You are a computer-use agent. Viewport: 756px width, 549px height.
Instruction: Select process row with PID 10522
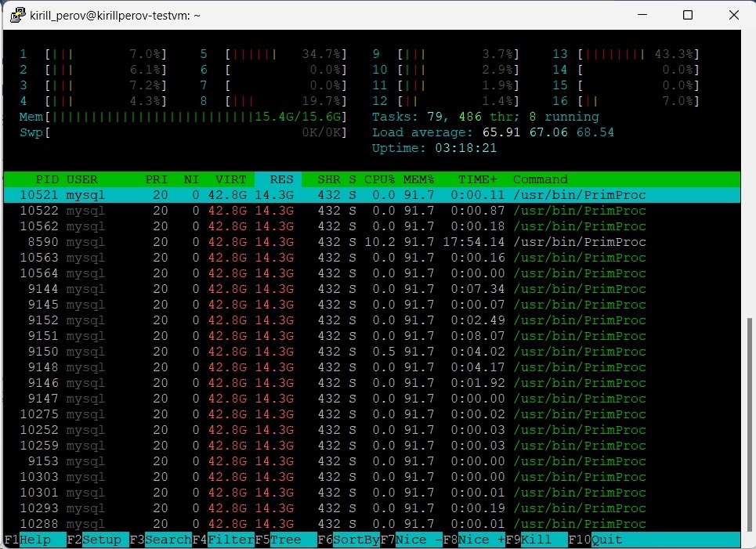[313, 211]
